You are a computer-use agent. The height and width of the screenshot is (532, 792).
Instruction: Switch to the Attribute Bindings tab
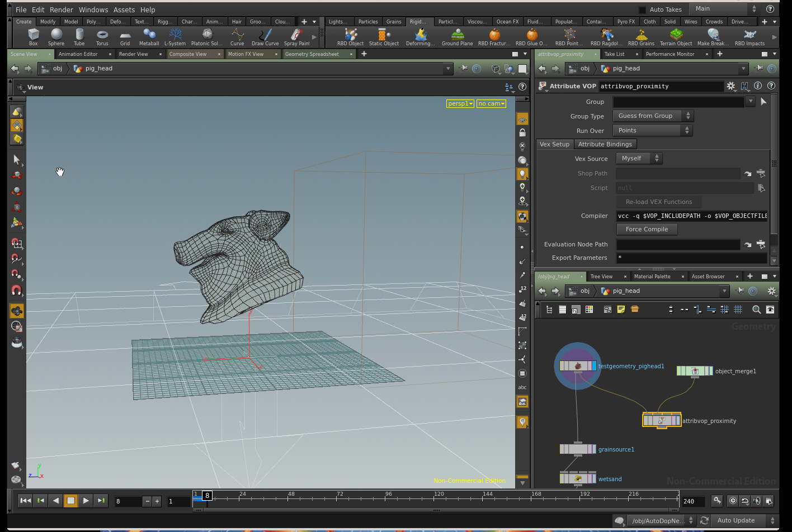pyautogui.click(x=605, y=144)
